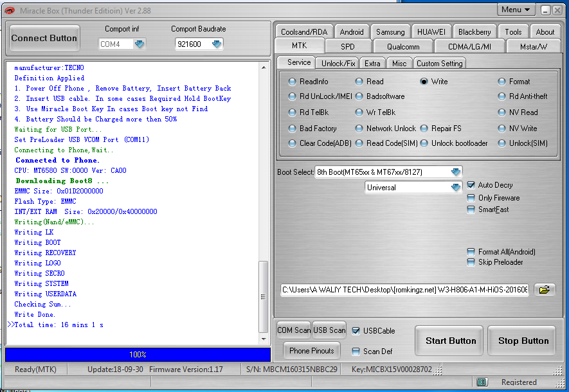Open the Custom Setting sub-tab
The image size is (569, 392).
[440, 63]
